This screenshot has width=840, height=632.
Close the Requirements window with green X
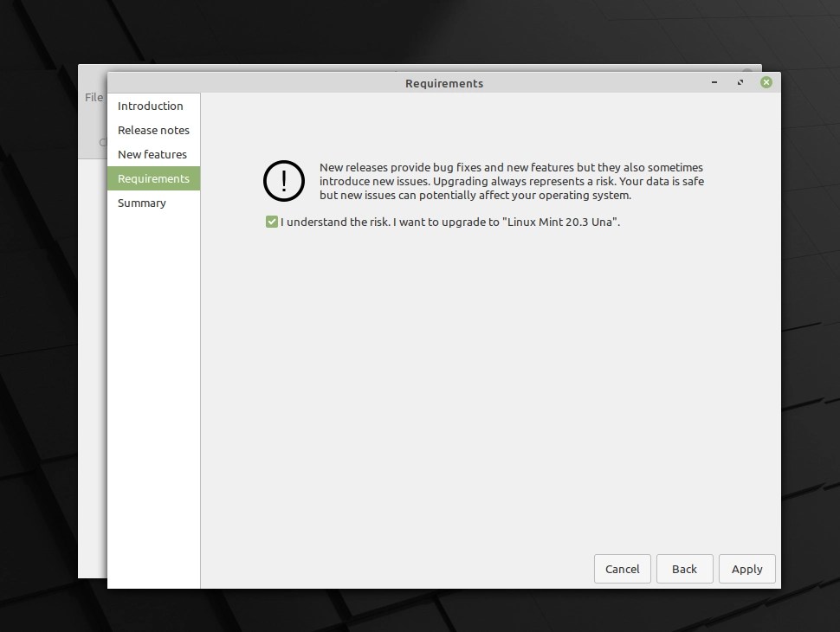click(x=766, y=82)
